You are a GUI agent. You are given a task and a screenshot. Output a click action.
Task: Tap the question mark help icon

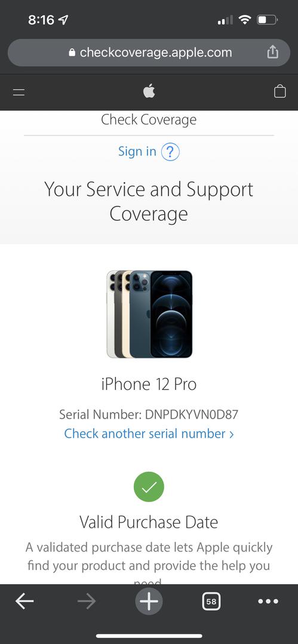(x=170, y=152)
